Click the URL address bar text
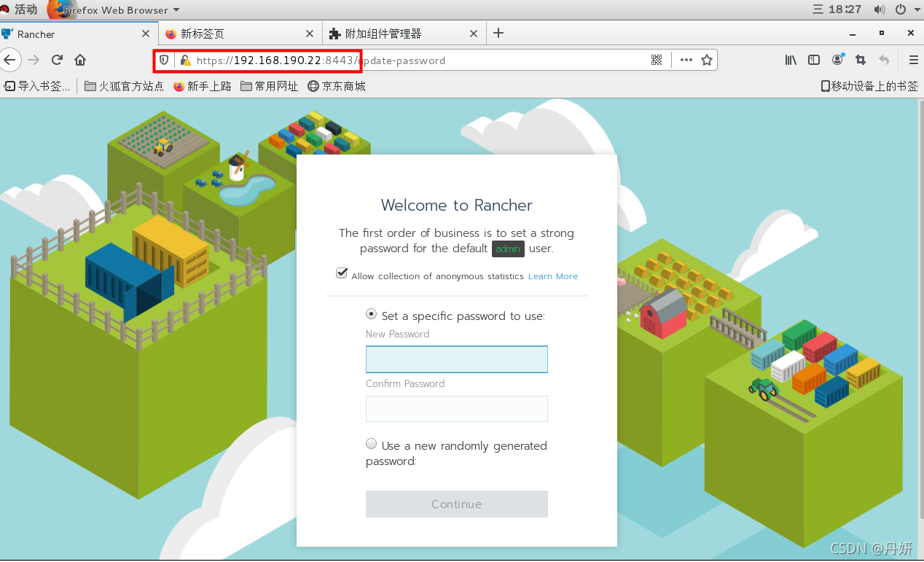The width and height of the screenshot is (924, 562). click(x=321, y=61)
